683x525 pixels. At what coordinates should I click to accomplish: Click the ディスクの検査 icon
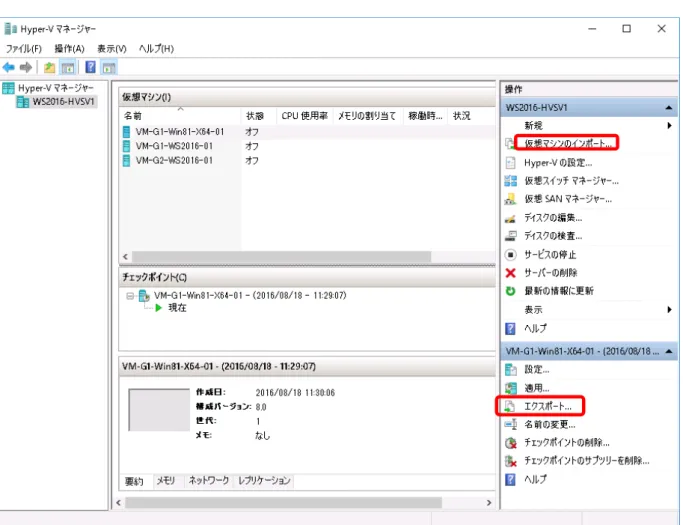510,236
